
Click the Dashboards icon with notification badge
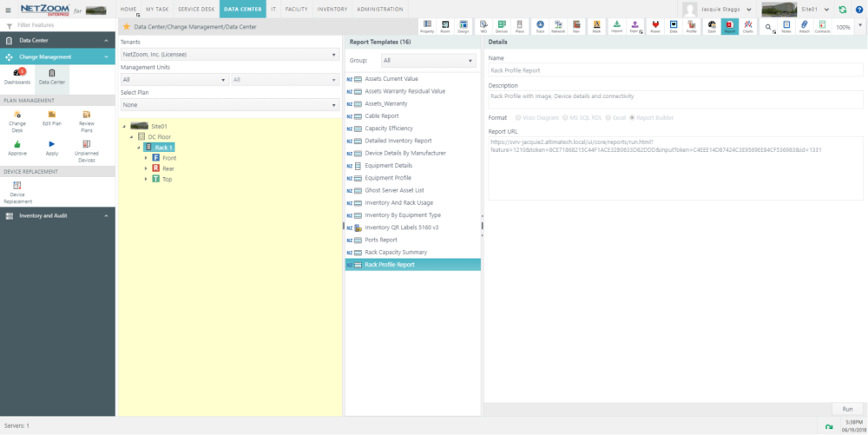(x=17, y=76)
